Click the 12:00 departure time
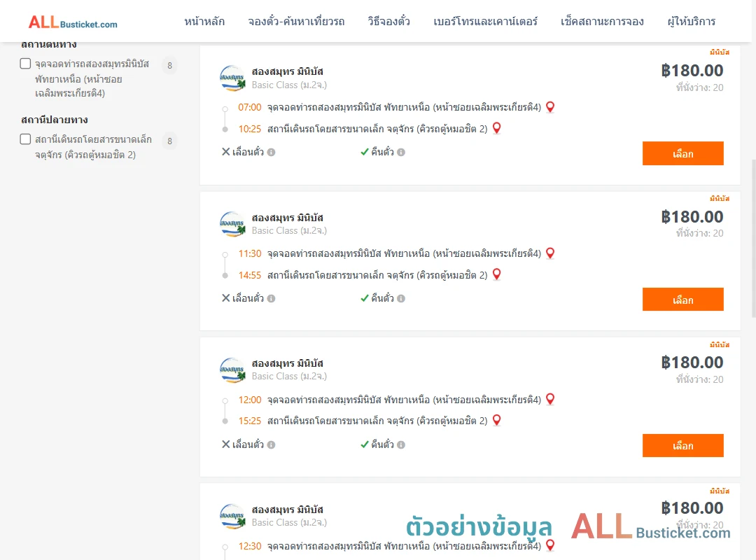Viewport: 756px width, 560px height. tap(250, 400)
